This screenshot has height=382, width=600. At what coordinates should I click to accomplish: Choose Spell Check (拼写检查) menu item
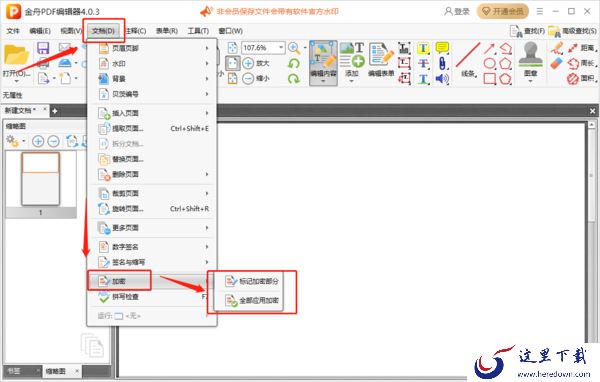[x=152, y=297]
